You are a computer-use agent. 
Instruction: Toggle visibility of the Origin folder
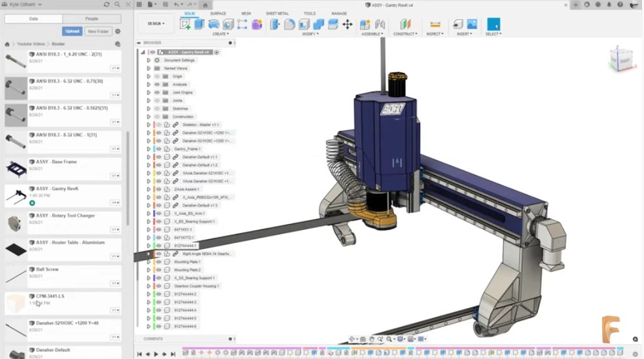click(157, 76)
